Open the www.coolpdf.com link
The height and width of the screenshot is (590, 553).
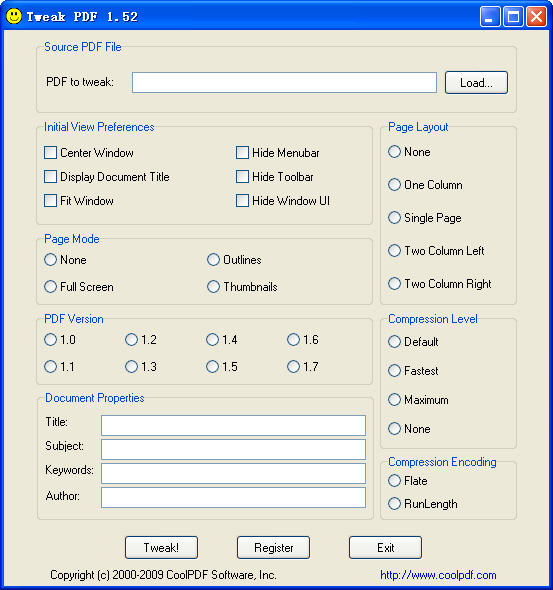point(438,575)
